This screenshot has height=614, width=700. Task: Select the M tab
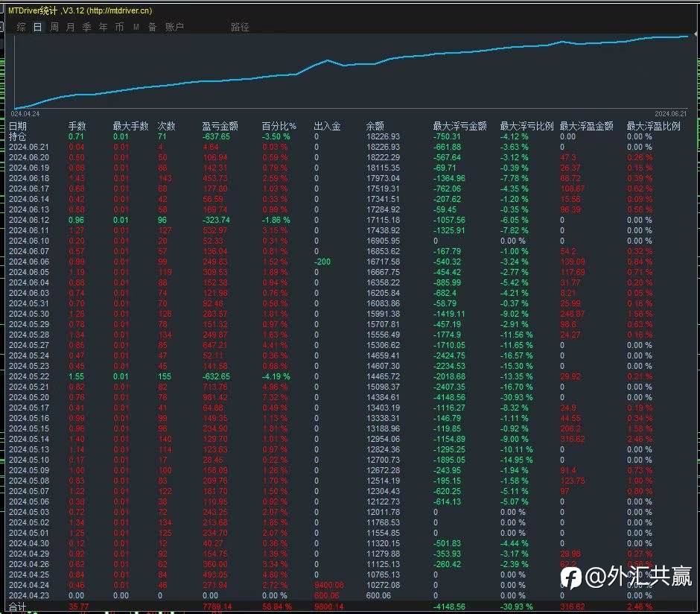[136, 28]
